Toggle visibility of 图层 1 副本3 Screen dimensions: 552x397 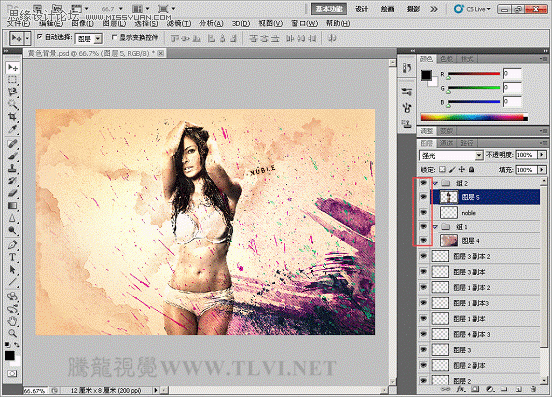tap(424, 303)
